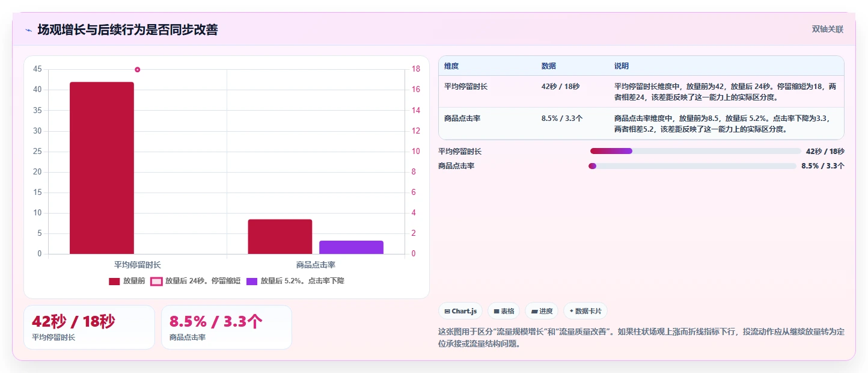Click the panel title 场观增长与后续行为是否同步改善
The width and height of the screenshot is (868, 373).
[x=127, y=29]
